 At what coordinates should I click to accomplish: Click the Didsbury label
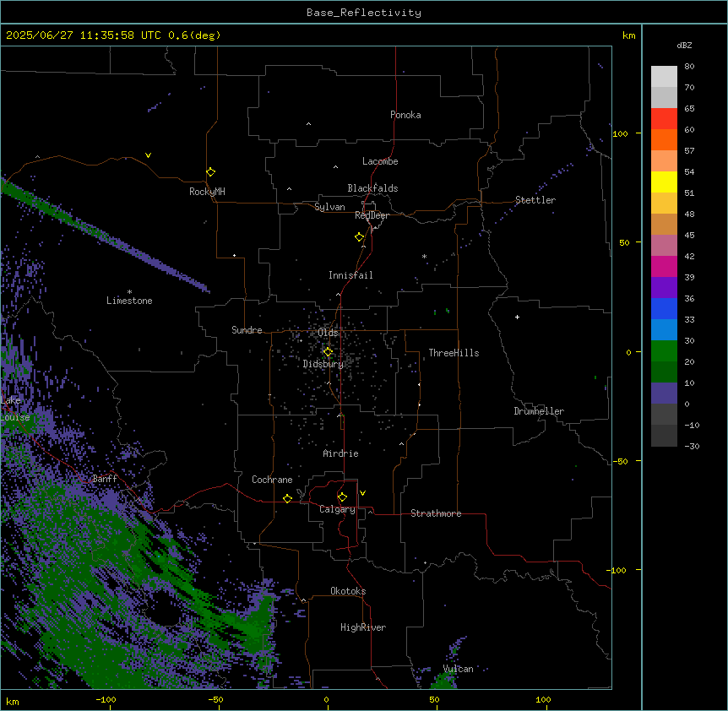[323, 364]
